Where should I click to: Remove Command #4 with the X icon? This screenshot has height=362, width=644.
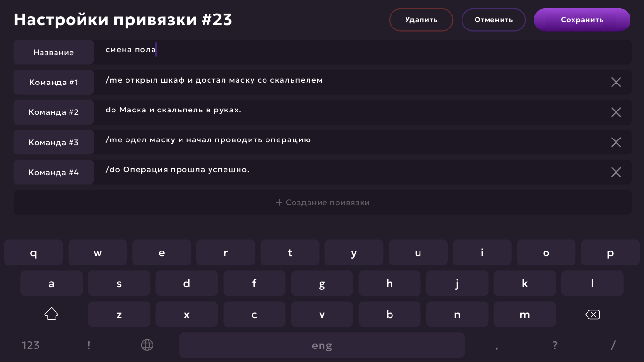click(x=616, y=172)
